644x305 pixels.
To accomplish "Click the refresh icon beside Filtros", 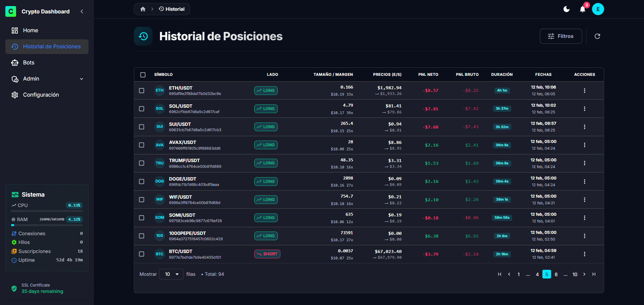I will 597,36.
